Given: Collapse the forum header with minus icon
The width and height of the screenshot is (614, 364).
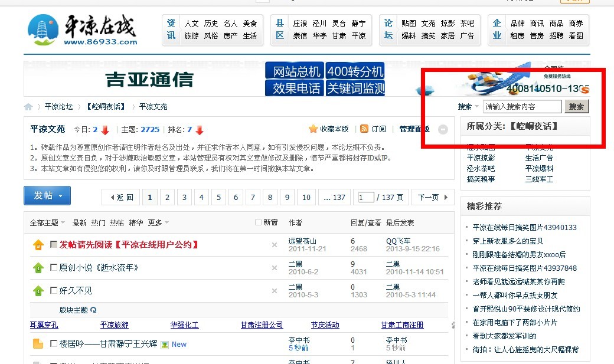Looking at the screenshot, I should tap(443, 129).
